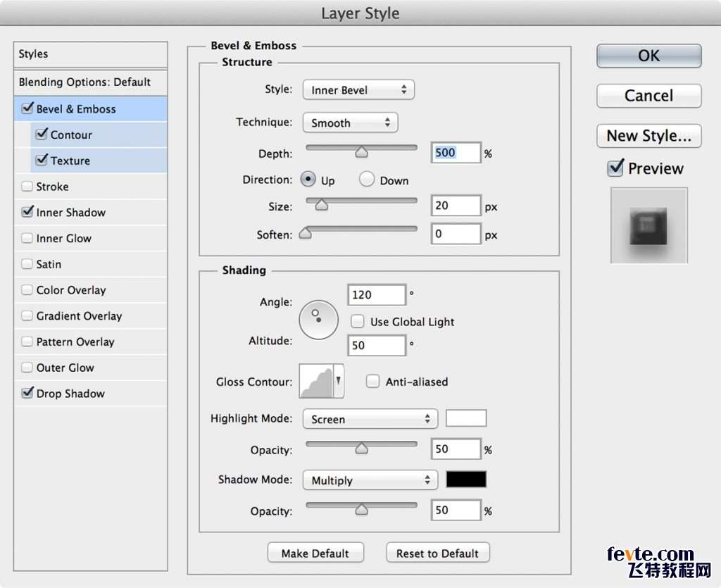Click the Reset to Default button
The height and width of the screenshot is (588, 721).
(x=437, y=553)
